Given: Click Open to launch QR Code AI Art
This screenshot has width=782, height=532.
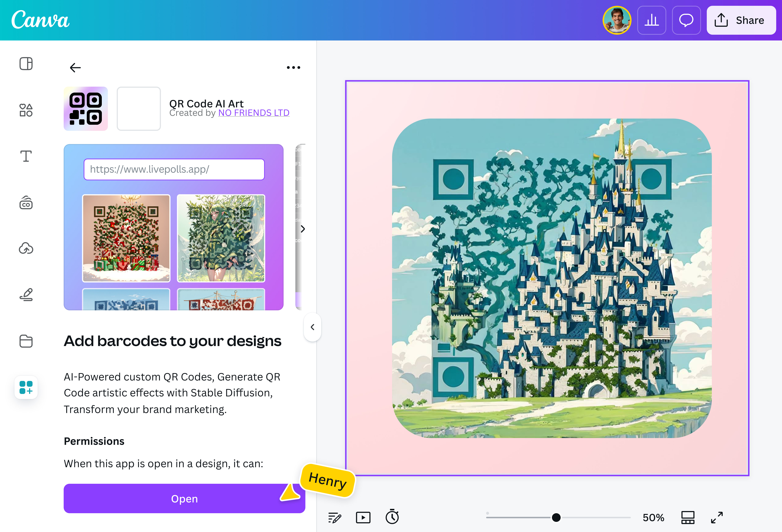Looking at the screenshot, I should click(x=184, y=498).
